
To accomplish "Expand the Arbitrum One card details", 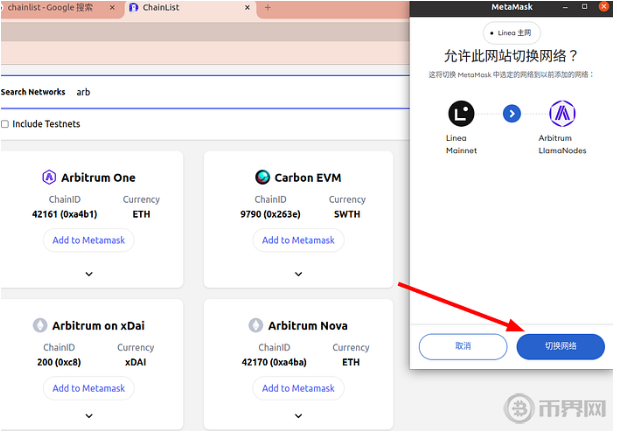I will coord(88,274).
